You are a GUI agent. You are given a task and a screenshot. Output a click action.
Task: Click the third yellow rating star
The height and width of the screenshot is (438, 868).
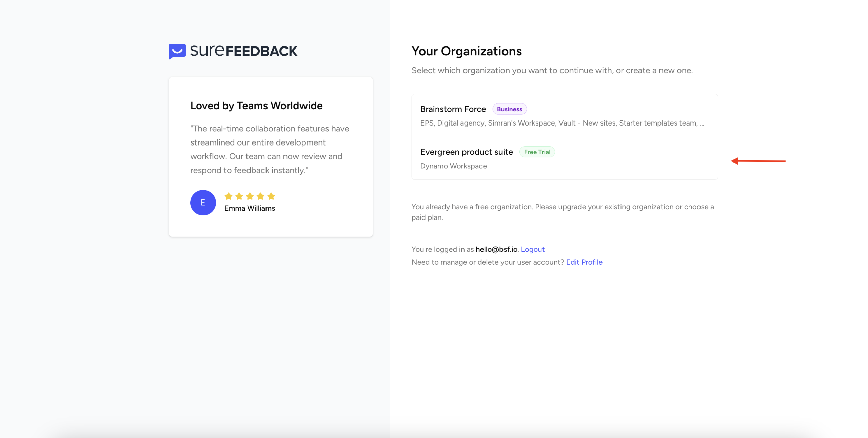(x=250, y=196)
